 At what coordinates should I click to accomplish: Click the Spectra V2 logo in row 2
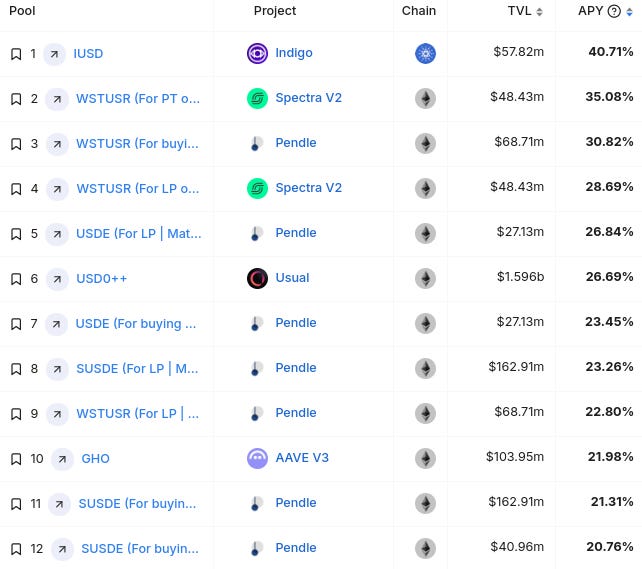pos(258,98)
